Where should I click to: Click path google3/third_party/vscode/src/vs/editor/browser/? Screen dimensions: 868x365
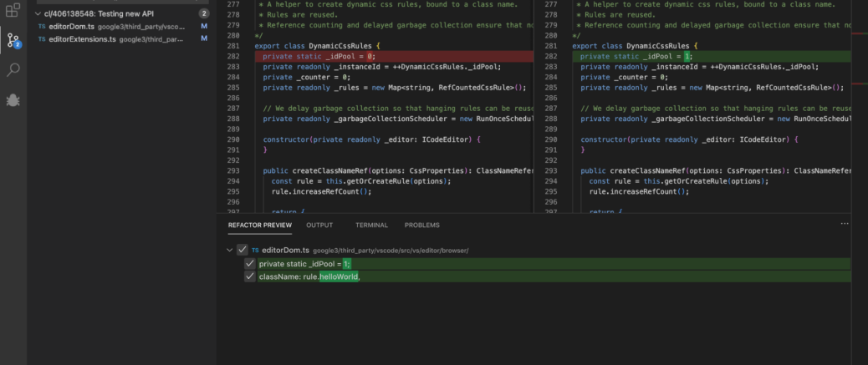tap(391, 251)
